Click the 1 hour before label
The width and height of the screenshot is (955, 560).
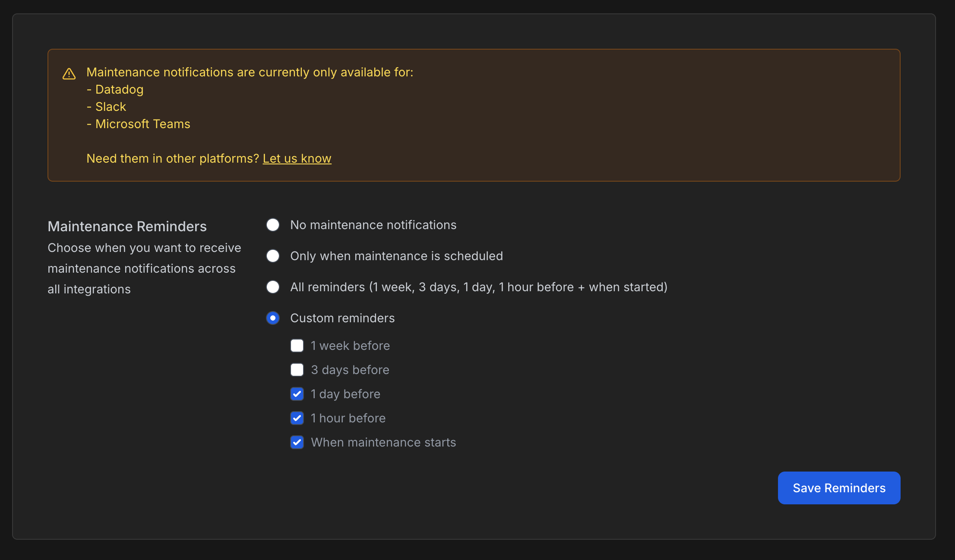click(348, 418)
